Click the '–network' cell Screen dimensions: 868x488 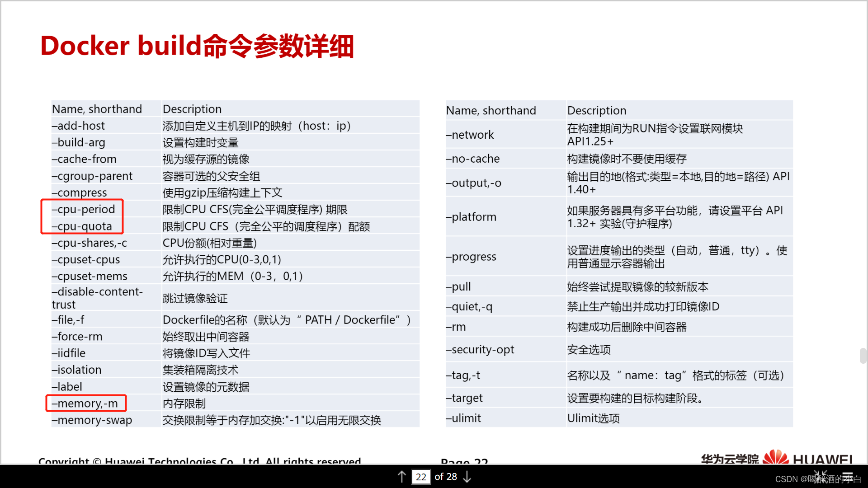tap(506, 135)
